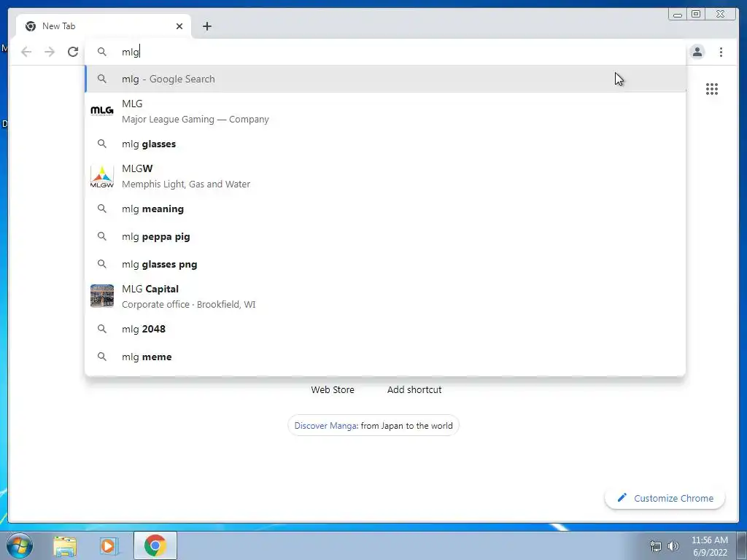Close the New Tab tab
This screenshot has width=747, height=560.
click(x=179, y=26)
